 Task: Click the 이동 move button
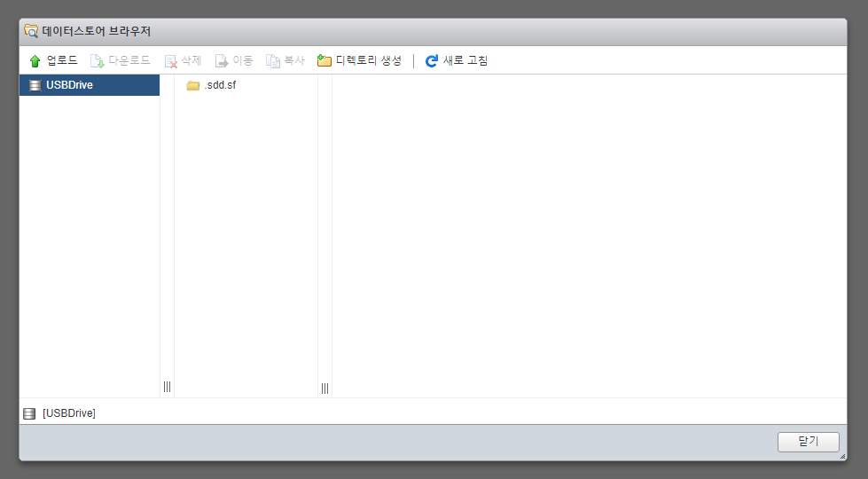pyautogui.click(x=234, y=60)
